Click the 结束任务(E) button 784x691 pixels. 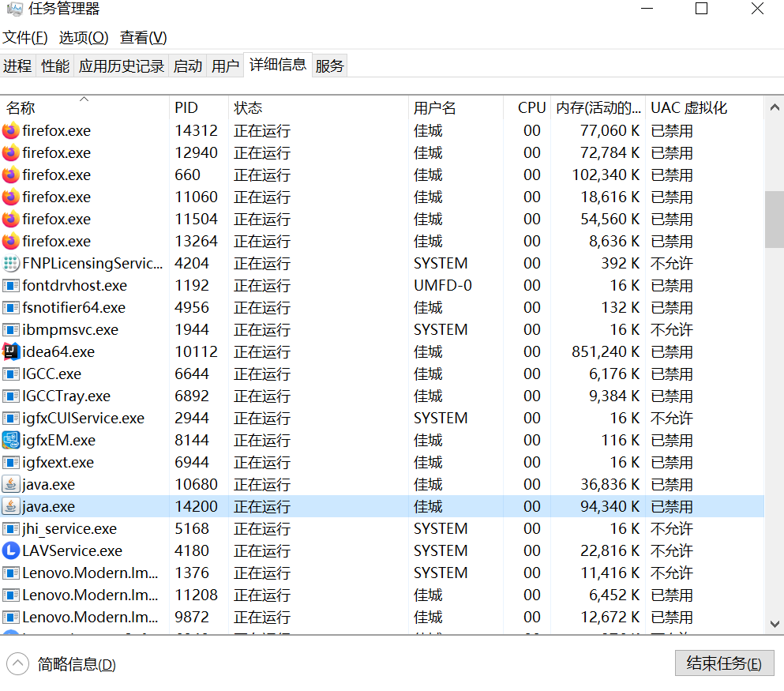point(724,663)
